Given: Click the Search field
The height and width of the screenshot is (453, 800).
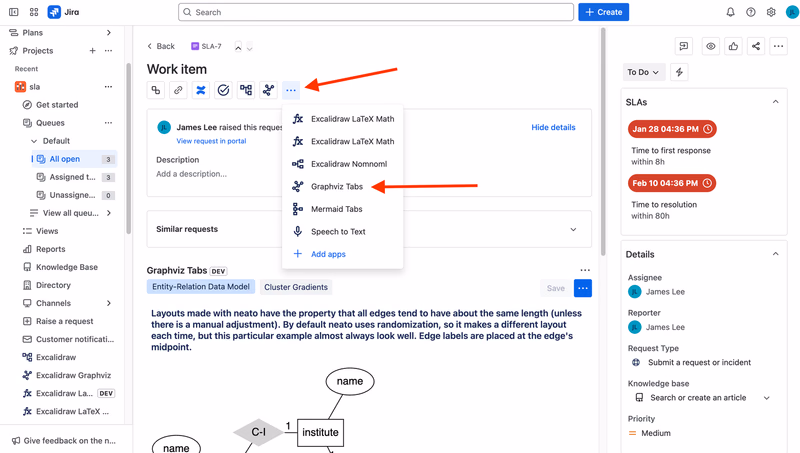Looking at the screenshot, I should 376,12.
